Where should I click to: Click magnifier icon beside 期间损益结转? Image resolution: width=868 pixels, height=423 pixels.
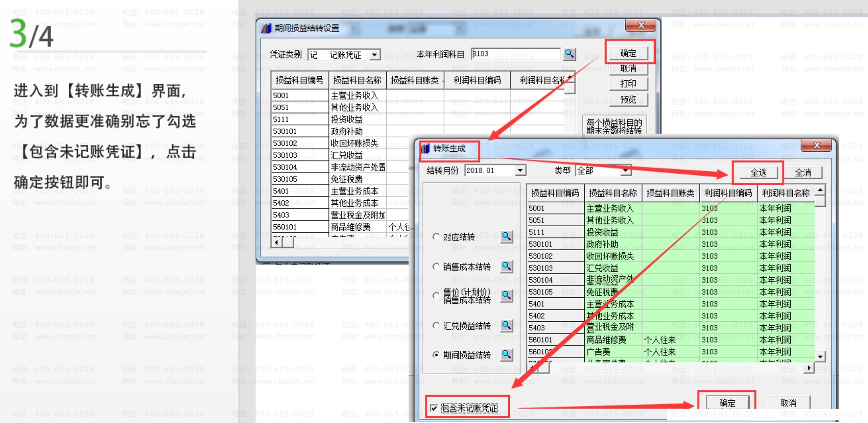point(507,355)
